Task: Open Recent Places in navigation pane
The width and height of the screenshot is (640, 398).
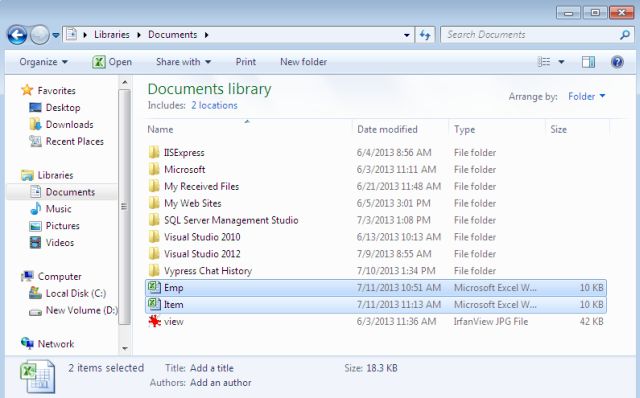Action: 75,142
